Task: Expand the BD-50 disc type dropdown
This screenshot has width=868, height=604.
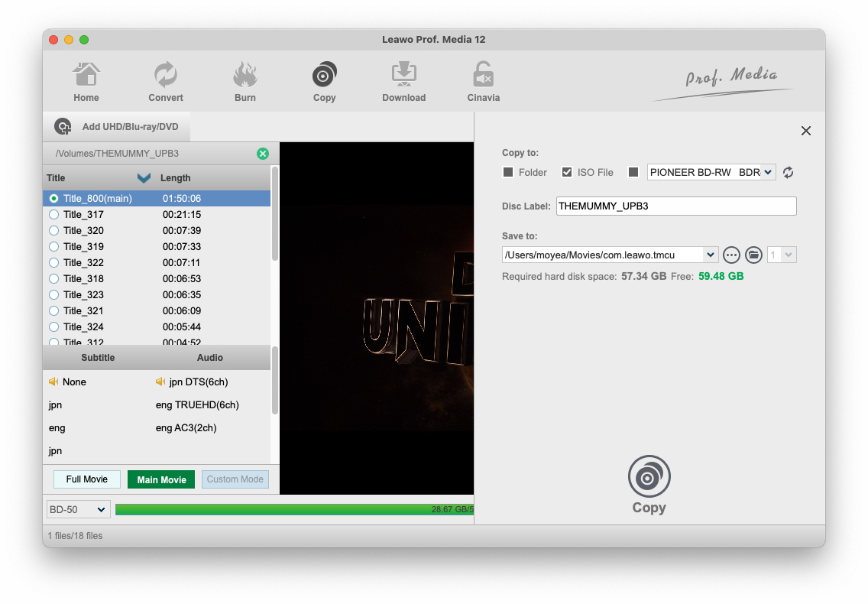Action: click(79, 510)
